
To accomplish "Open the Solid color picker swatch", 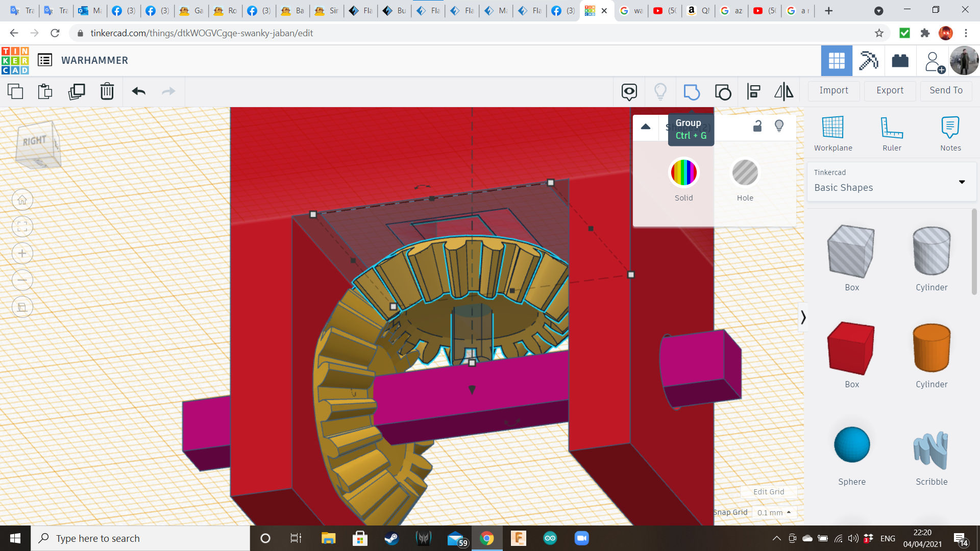I will (683, 172).
